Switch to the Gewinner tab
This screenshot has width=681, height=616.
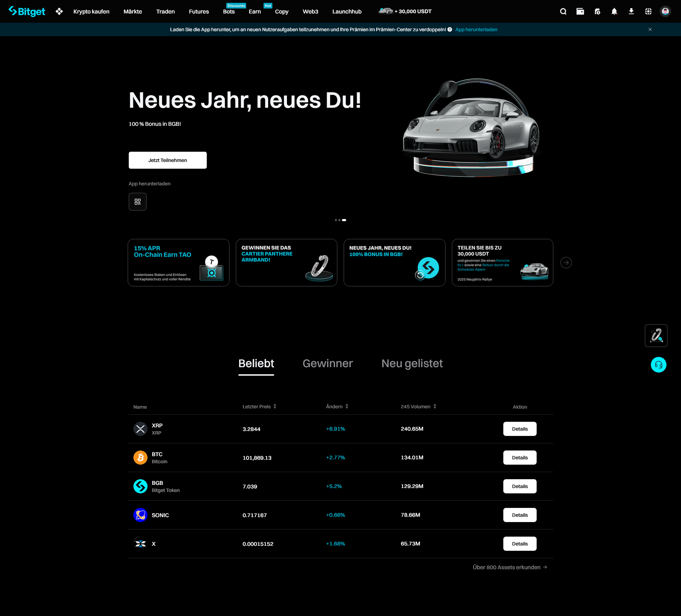[x=328, y=364]
